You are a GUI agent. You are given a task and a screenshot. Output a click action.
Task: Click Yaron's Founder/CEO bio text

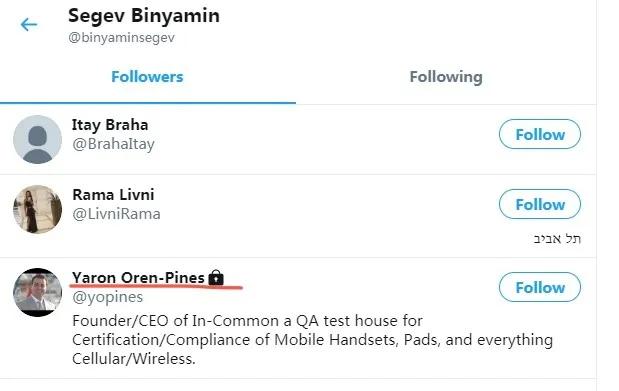click(312, 340)
